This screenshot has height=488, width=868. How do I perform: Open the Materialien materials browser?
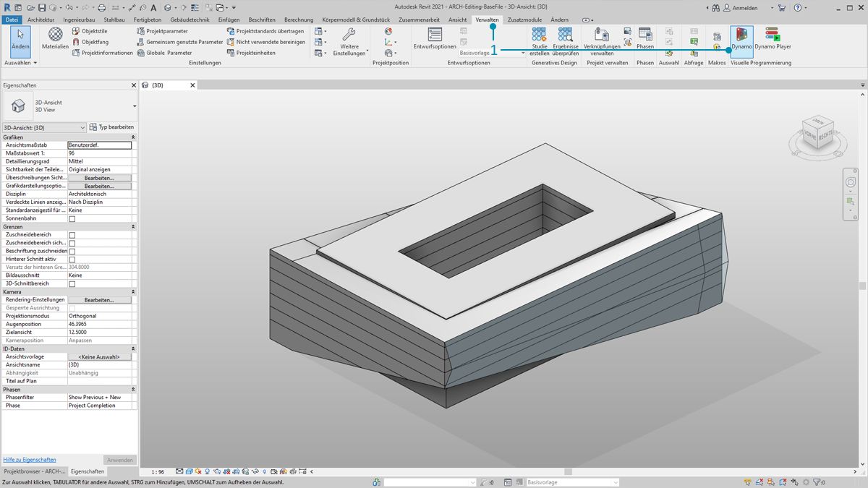55,39
